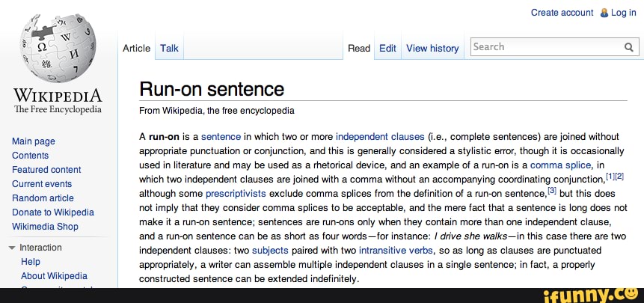
Task: Click the Create account link
Action: tap(562, 13)
